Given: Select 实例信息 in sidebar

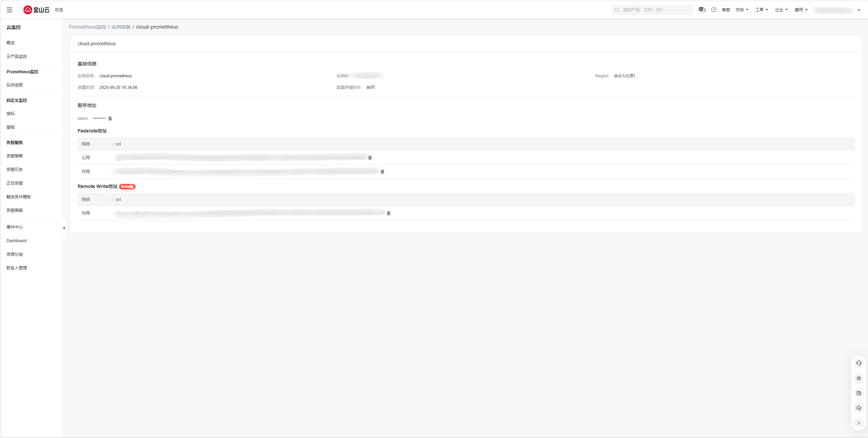Looking at the screenshot, I should pos(15,85).
